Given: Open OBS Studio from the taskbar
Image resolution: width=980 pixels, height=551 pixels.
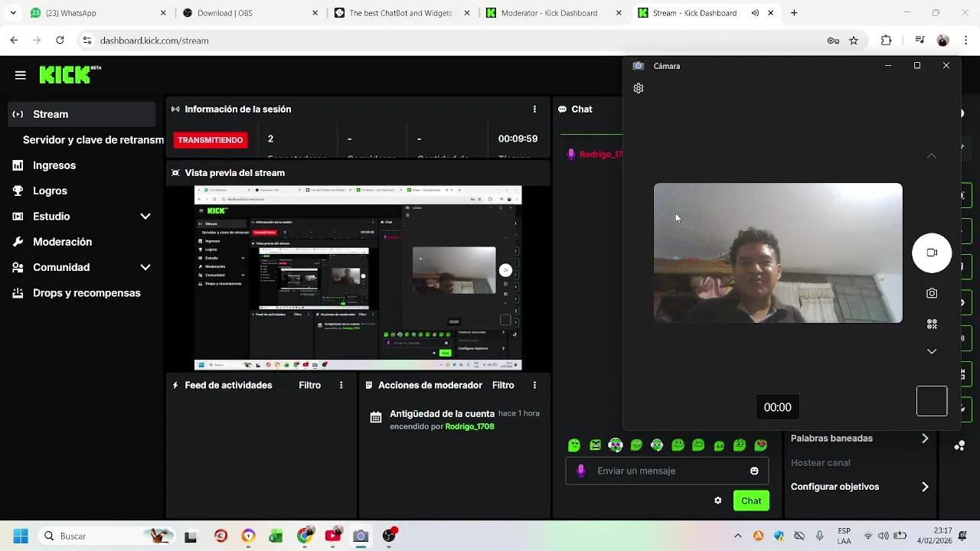Looking at the screenshot, I should [x=389, y=536].
